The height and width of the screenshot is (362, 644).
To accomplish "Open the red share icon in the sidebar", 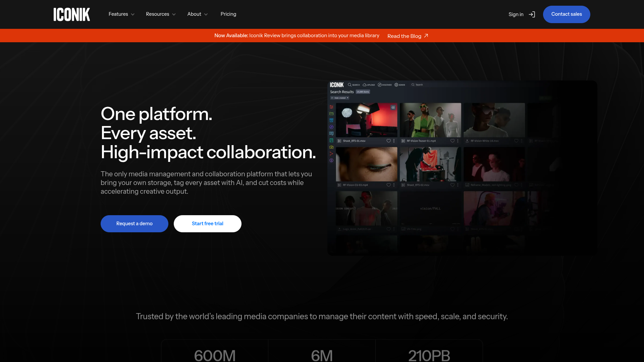I will pos(331,153).
